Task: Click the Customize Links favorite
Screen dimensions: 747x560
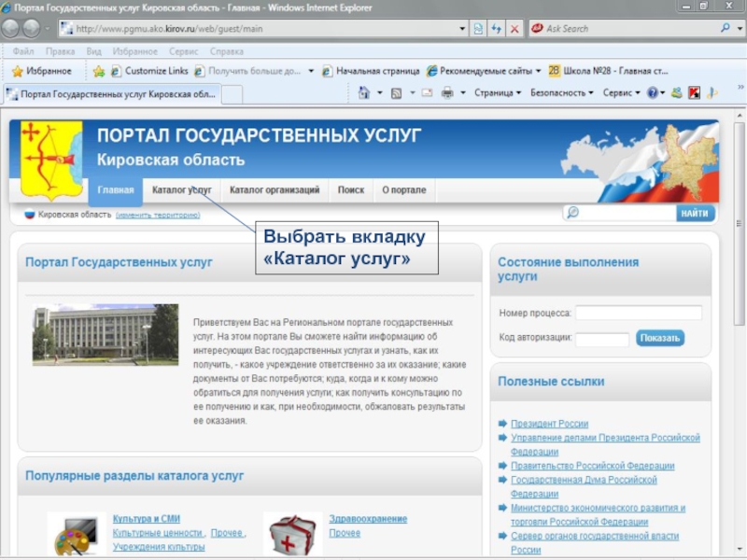Action: point(149,71)
